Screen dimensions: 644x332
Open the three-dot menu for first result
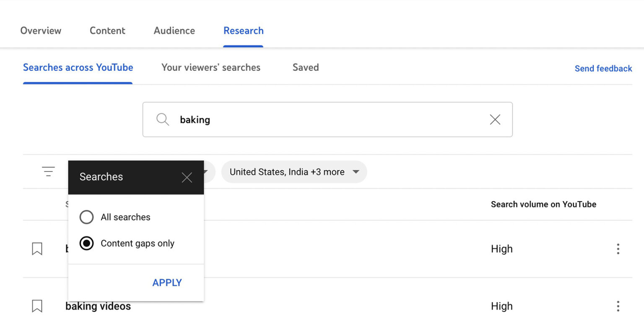[x=618, y=249]
